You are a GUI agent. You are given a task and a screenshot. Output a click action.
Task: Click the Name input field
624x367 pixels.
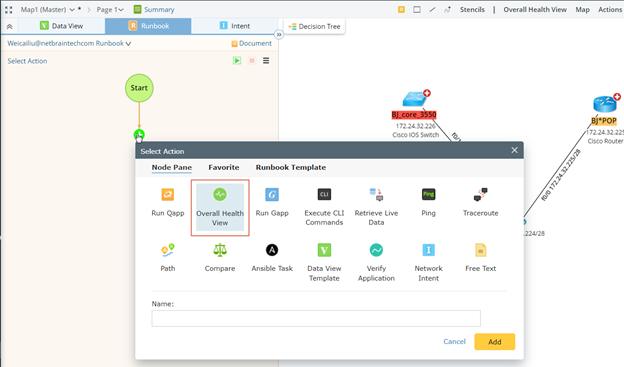pyautogui.click(x=316, y=318)
